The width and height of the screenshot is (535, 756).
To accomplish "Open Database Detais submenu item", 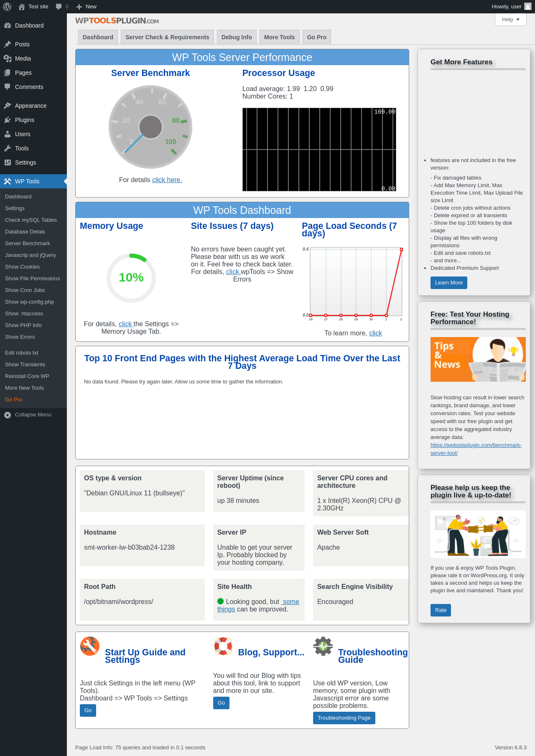I will (x=33, y=232).
